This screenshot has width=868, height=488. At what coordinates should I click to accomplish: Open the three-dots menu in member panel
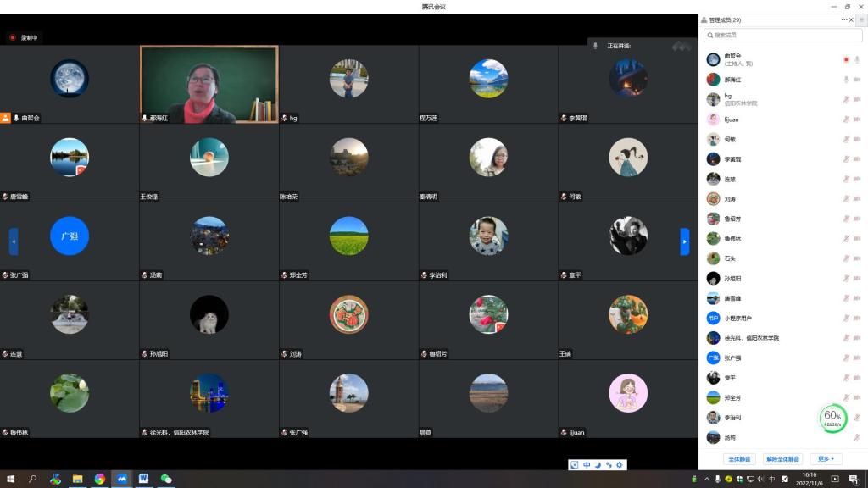click(x=843, y=19)
